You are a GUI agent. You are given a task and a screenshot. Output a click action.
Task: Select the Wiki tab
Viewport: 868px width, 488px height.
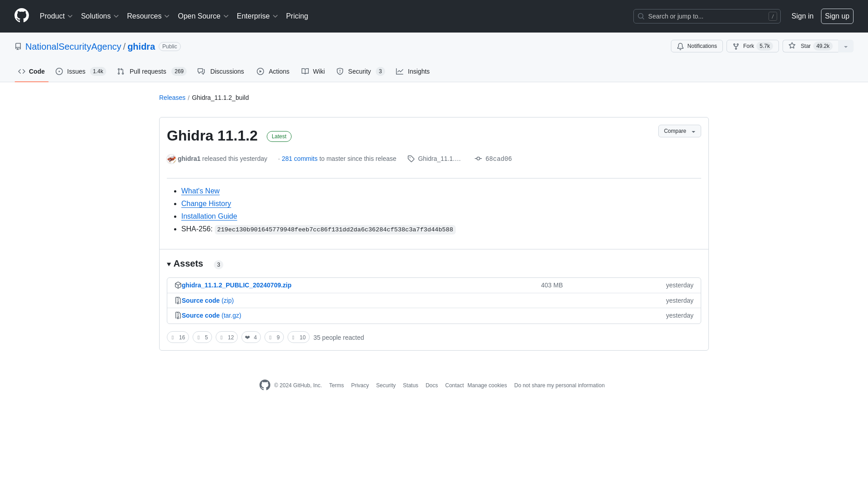(x=313, y=71)
